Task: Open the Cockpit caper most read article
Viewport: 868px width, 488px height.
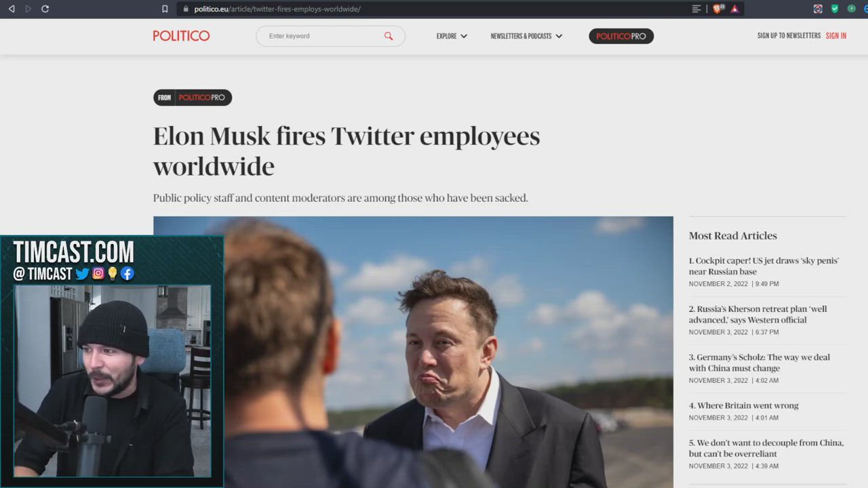Action: 764,266
